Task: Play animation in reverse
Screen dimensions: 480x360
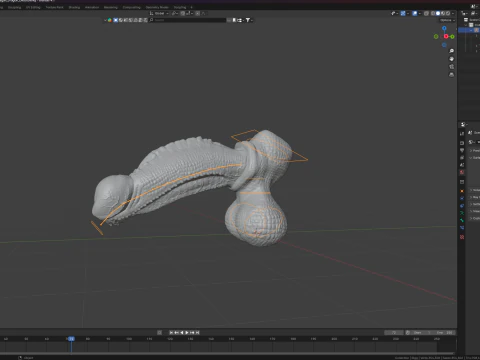Action: [x=182, y=332]
